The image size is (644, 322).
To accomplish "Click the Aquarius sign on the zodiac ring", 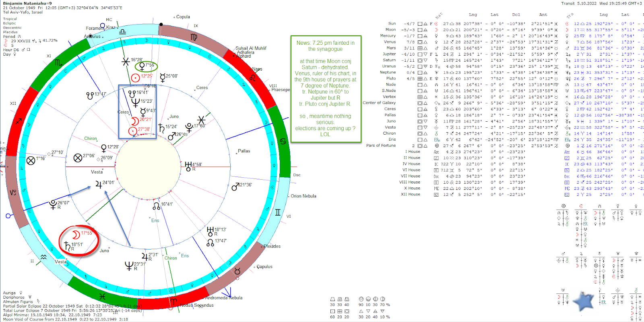I will coord(43,257).
